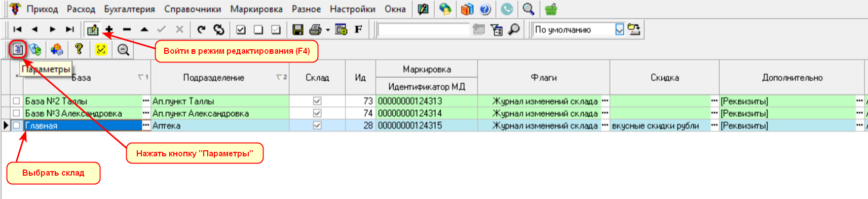The height and width of the screenshot is (199, 868).
Task: Click the teal phone icon
Action: (x=507, y=9)
